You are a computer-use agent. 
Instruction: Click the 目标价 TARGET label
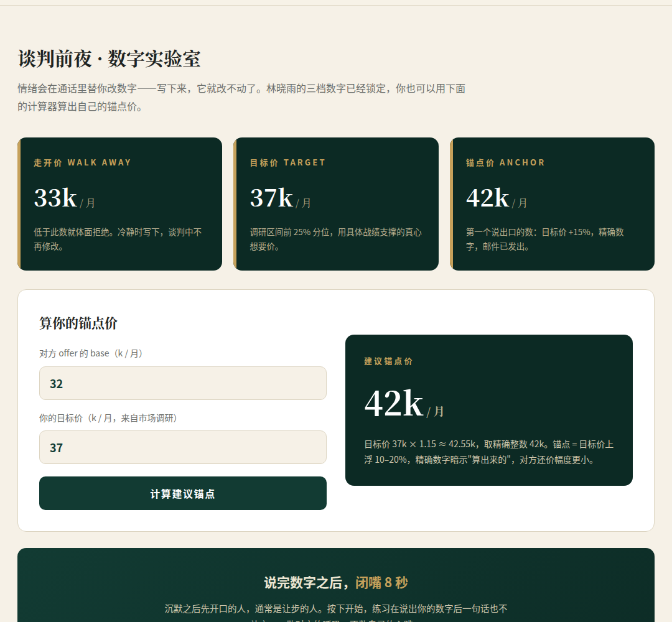pos(287,163)
